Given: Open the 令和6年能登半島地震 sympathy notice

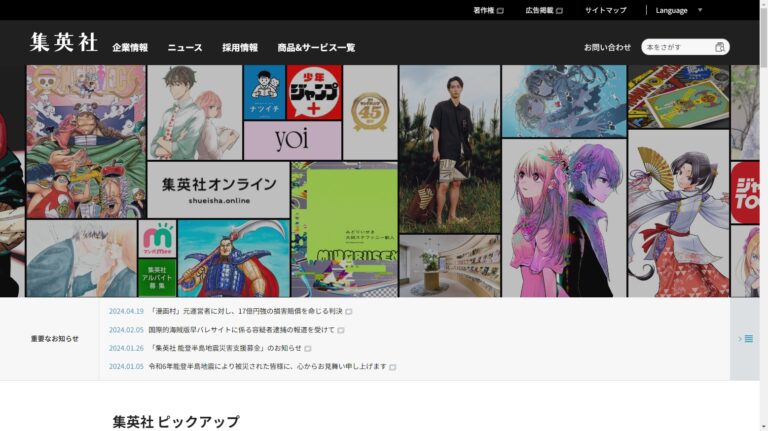Looking at the screenshot, I should click(x=267, y=366).
